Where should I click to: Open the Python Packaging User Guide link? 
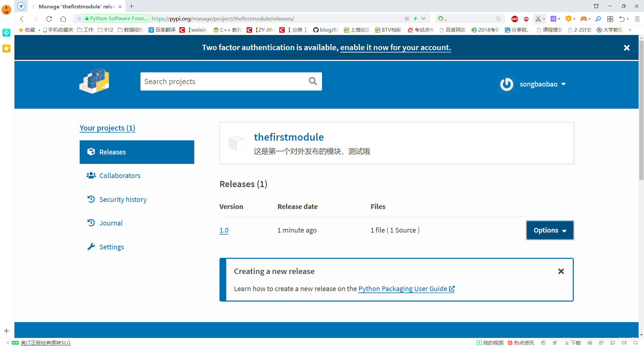tap(406, 289)
